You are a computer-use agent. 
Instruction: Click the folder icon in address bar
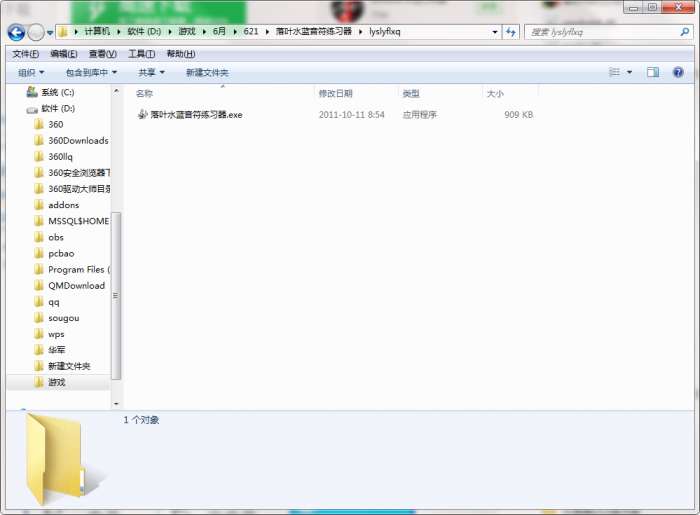coord(63,32)
